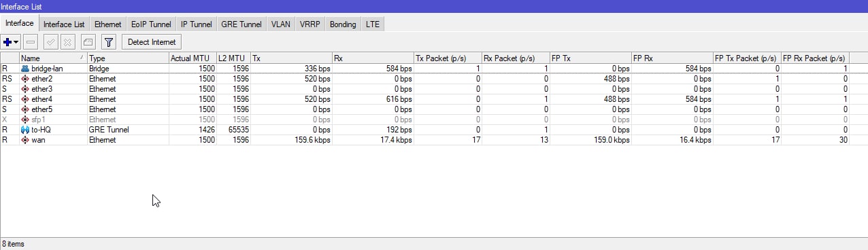
Task: Click the Comment note icon
Action: (88, 42)
